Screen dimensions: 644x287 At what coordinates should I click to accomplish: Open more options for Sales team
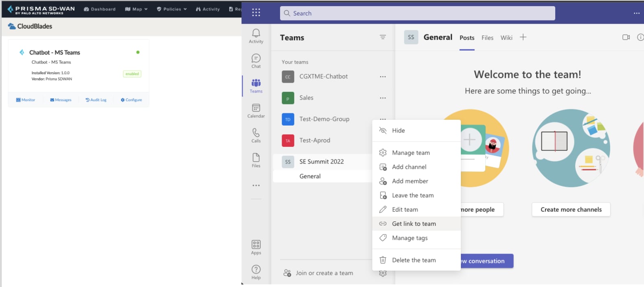[383, 98]
